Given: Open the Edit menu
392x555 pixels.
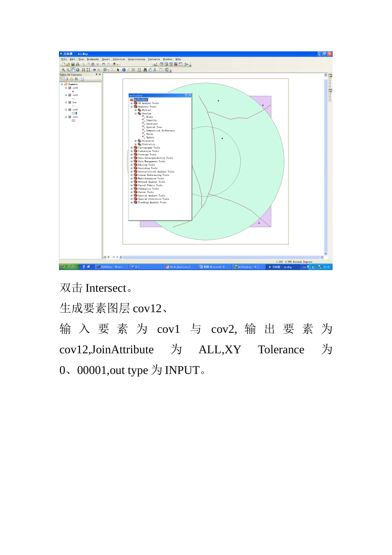Looking at the screenshot, I should click(73, 59).
